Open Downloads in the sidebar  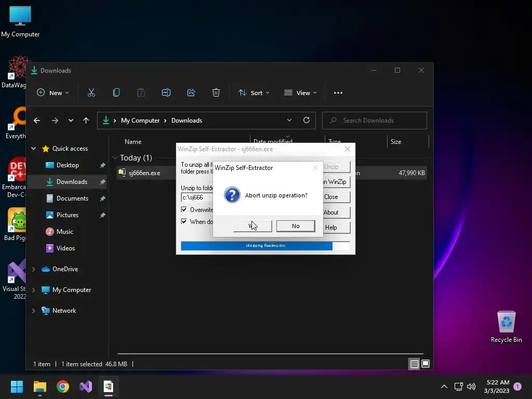click(x=72, y=182)
